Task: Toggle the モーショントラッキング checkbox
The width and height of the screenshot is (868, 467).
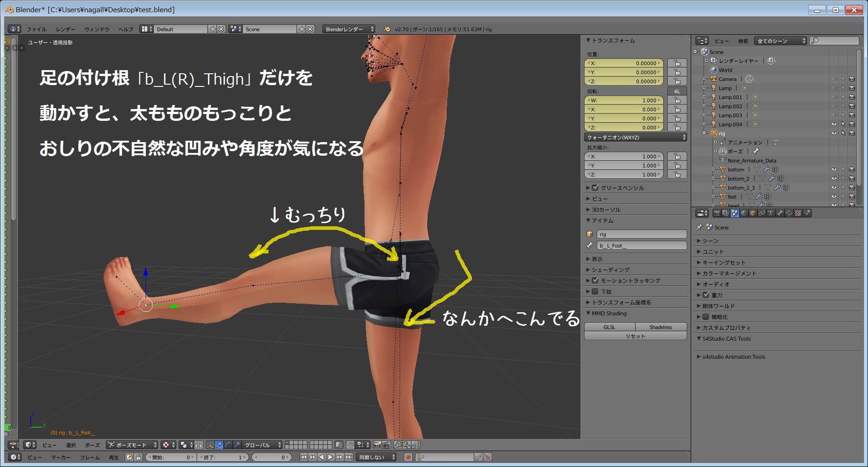Action: tap(595, 281)
